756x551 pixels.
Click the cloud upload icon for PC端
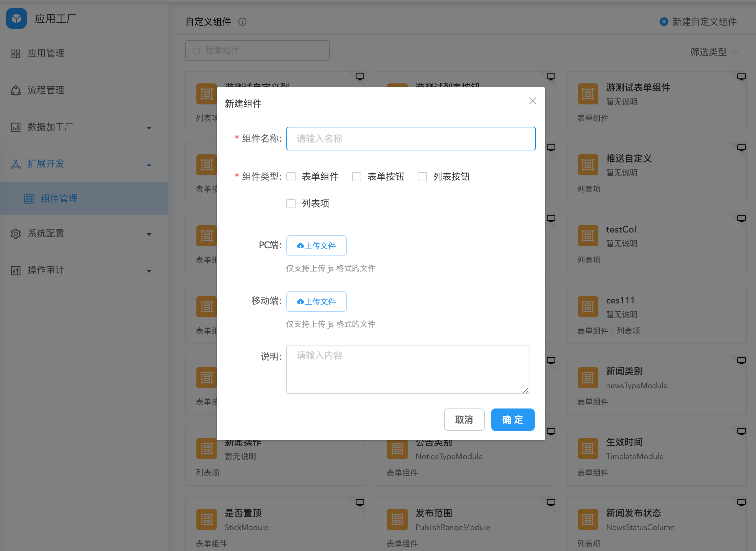pyautogui.click(x=300, y=246)
